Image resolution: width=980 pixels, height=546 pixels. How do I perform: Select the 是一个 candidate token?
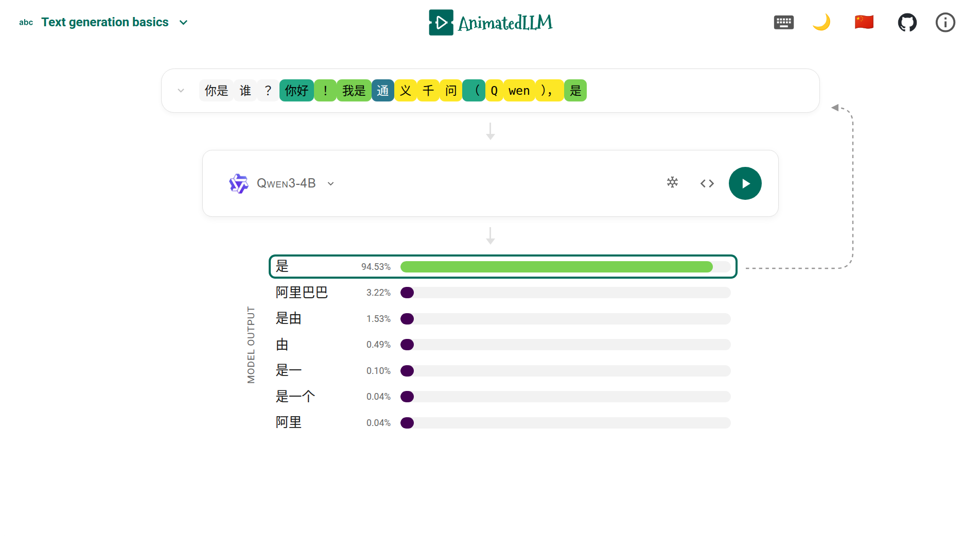(295, 396)
